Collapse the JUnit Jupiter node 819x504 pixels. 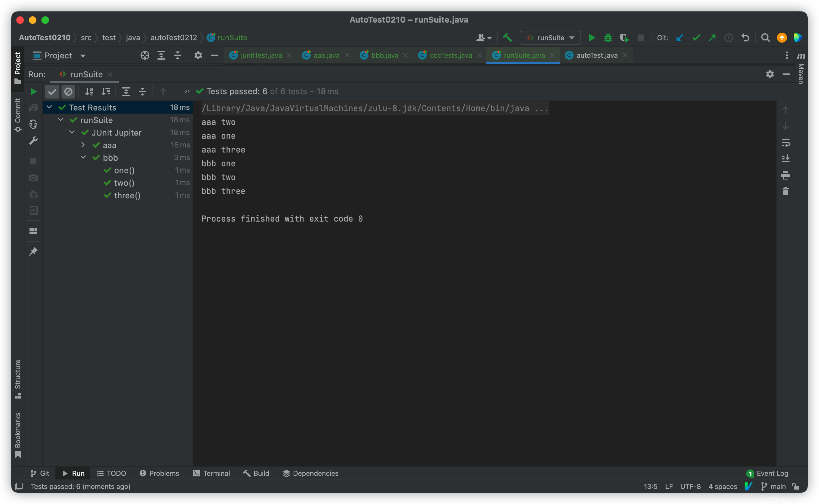(x=72, y=132)
